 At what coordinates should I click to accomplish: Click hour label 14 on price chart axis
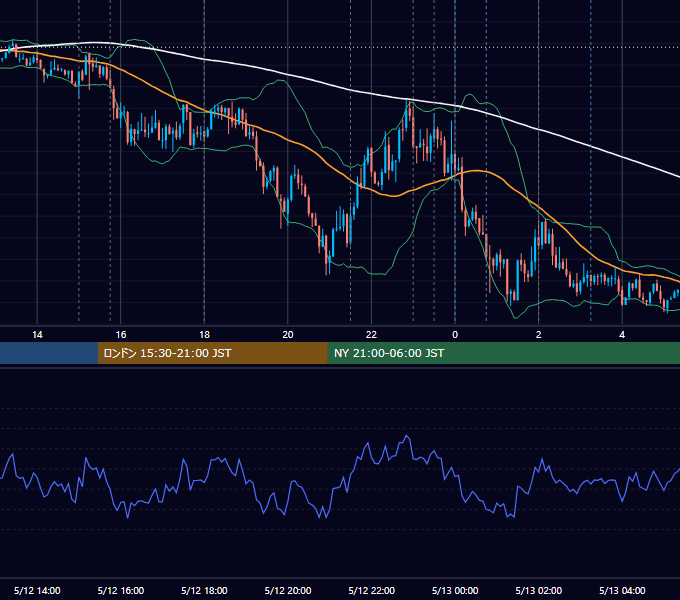(37, 335)
